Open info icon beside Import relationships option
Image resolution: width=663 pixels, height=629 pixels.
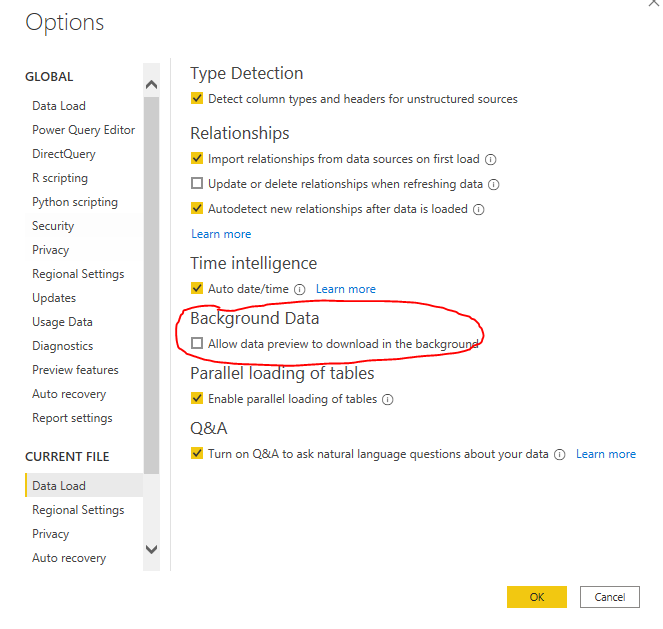(490, 159)
